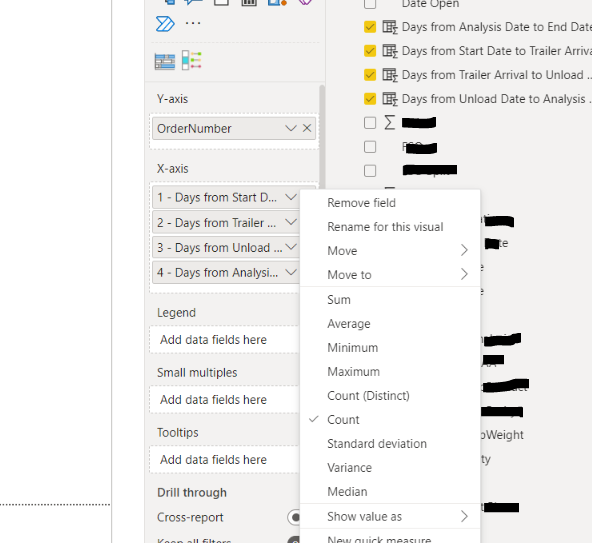This screenshot has width=592, height=543.
Task: Check the box next to the sigma field
Action: click(370, 123)
